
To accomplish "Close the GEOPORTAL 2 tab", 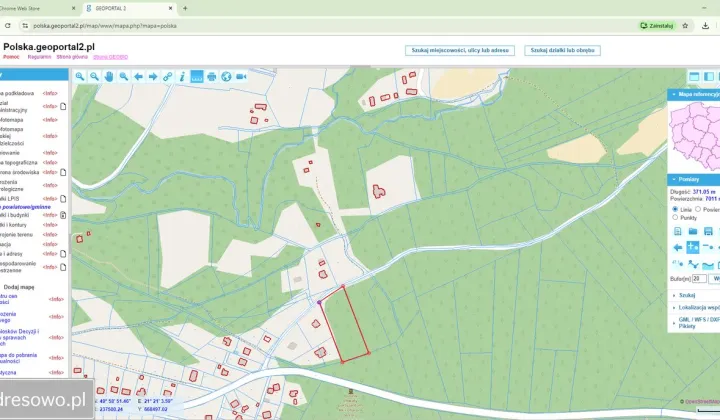I will (170, 8).
